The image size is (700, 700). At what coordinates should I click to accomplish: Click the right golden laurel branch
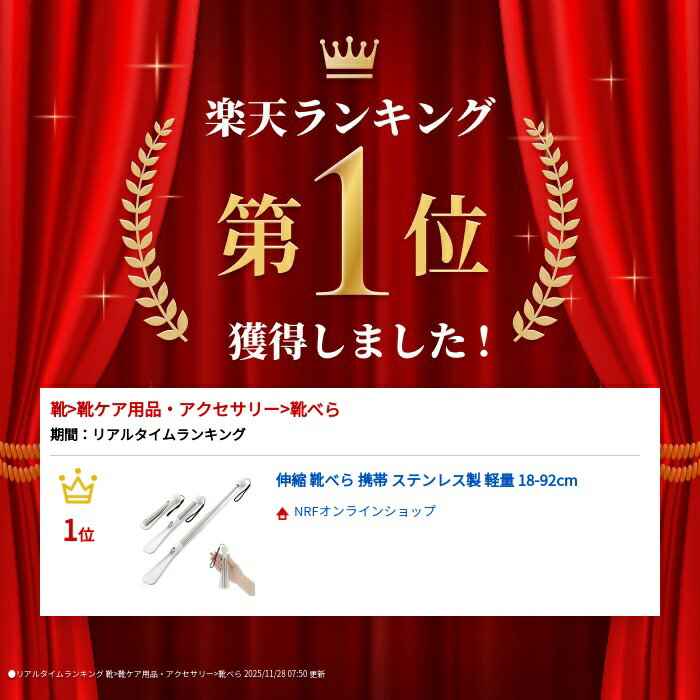click(x=546, y=230)
